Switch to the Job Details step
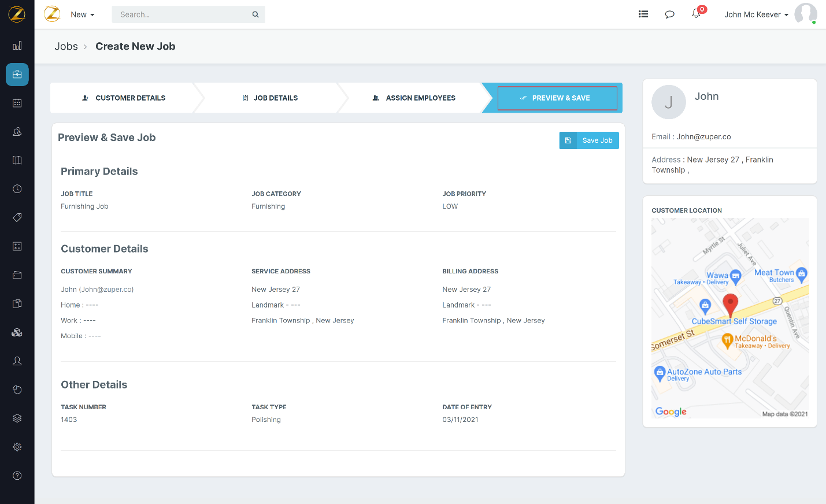 (270, 98)
